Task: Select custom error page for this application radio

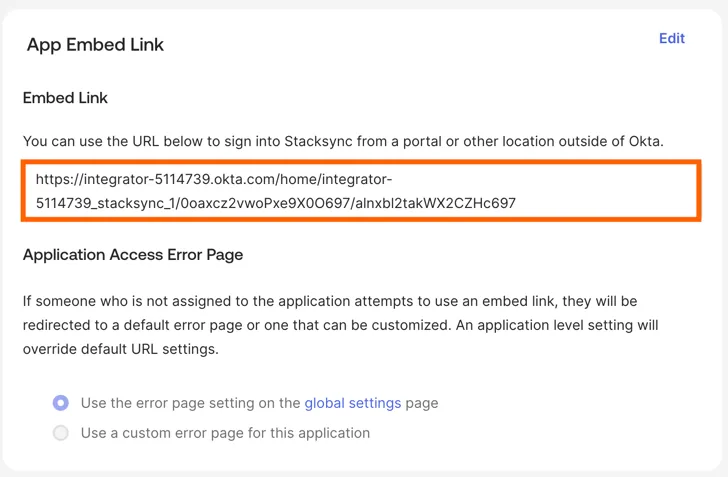Action: [x=61, y=433]
